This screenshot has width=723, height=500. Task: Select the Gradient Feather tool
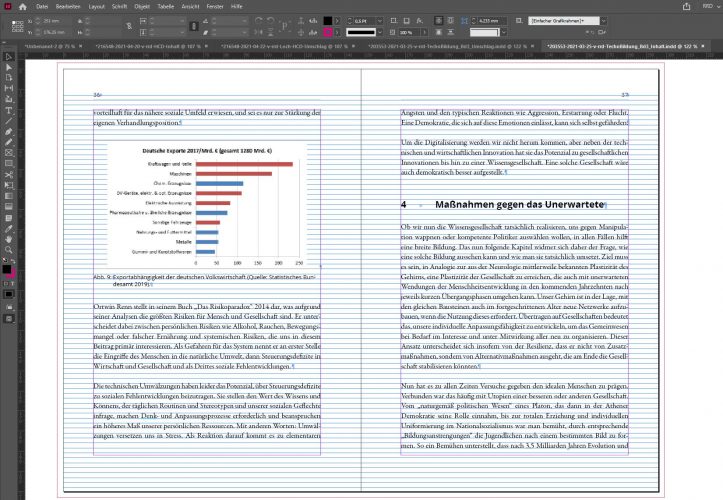point(8,207)
